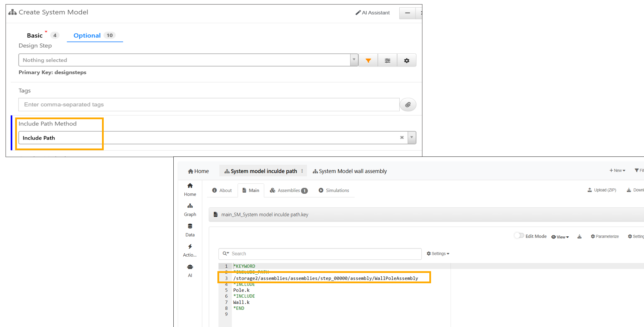This screenshot has width=644, height=327.
Task: Open the Settings dropdown beside search
Action: click(438, 254)
